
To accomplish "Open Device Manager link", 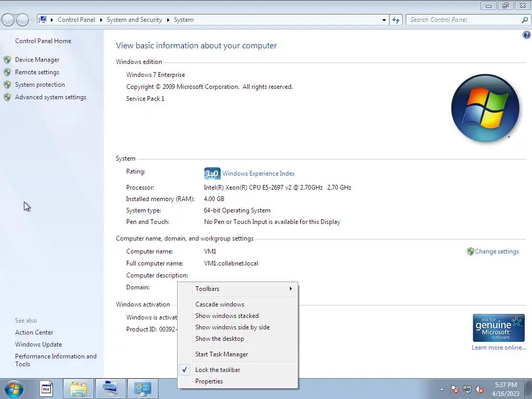I will 37,60.
